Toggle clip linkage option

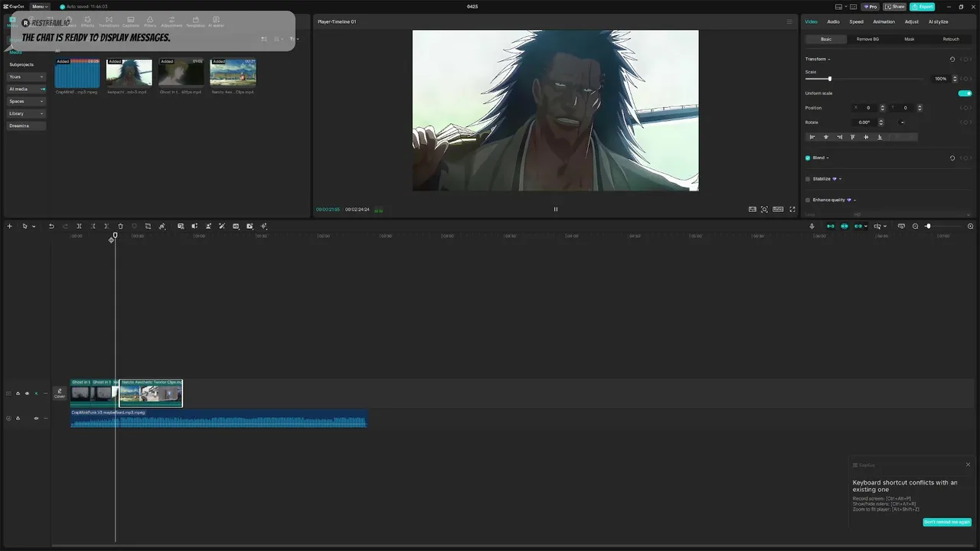pyautogui.click(x=858, y=227)
